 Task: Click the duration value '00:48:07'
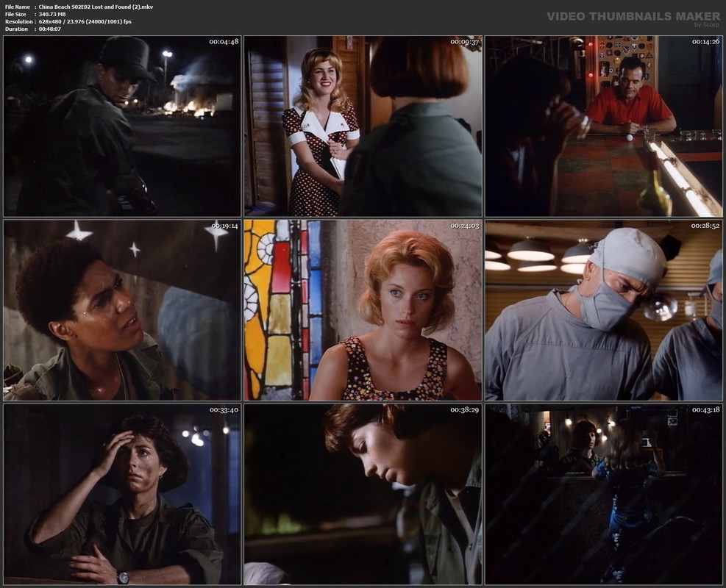[x=49, y=29]
